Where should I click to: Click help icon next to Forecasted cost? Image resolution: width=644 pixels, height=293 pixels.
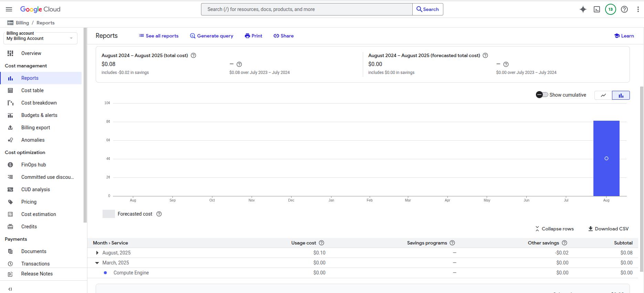(x=159, y=214)
